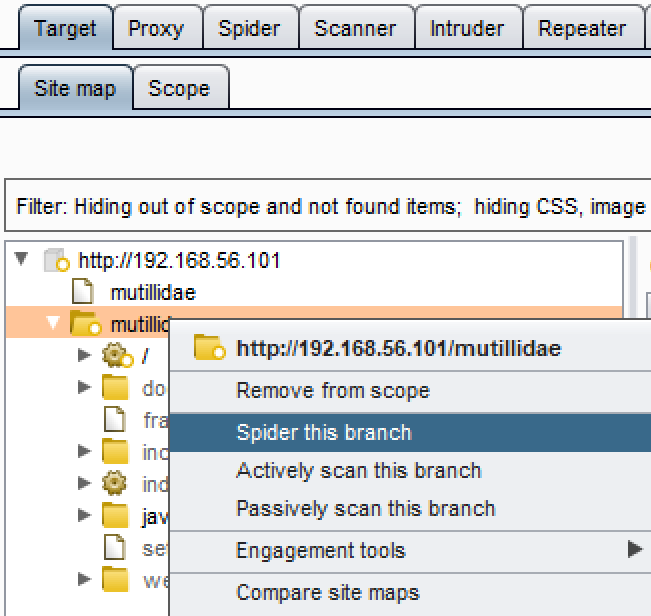Viewport: 651px width, 616px height.
Task: Open the Spider tab
Action: pyautogui.click(x=250, y=28)
